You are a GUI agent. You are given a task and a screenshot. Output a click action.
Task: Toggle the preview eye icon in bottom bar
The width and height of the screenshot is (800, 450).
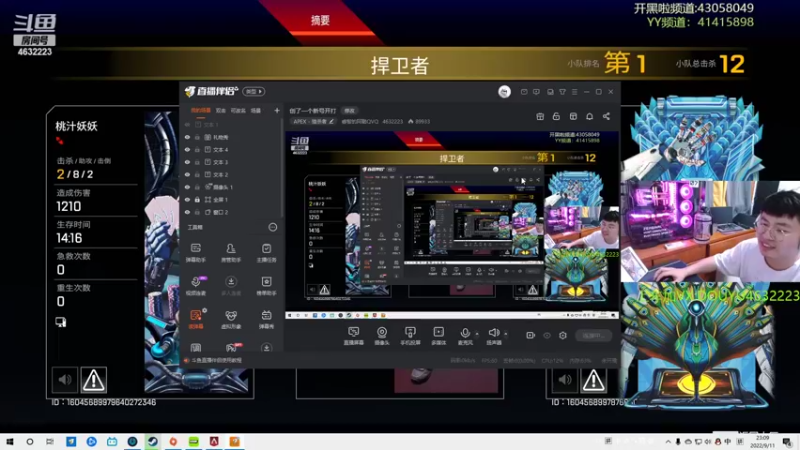pos(547,335)
